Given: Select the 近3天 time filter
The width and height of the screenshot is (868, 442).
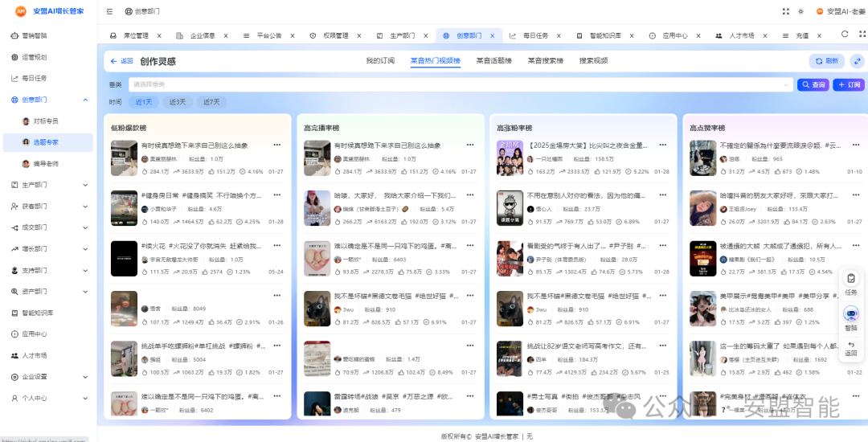Looking at the screenshot, I should (x=178, y=102).
